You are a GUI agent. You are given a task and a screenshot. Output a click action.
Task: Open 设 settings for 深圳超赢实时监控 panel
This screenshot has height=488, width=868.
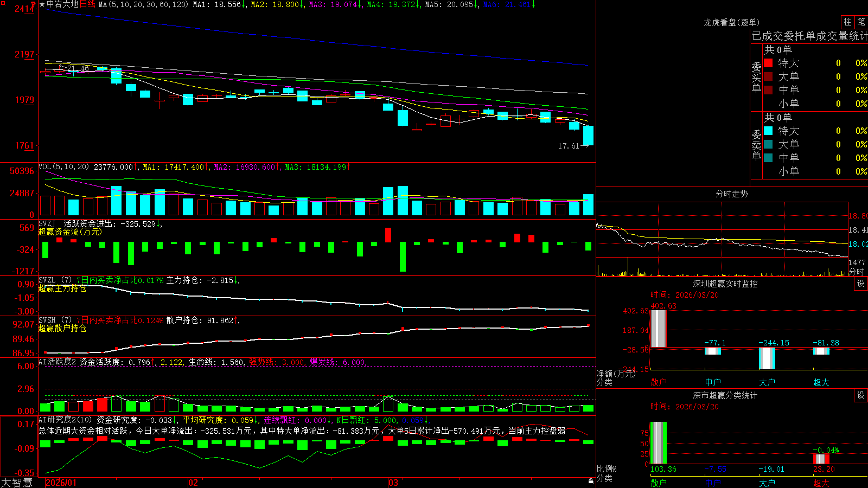[861, 284]
